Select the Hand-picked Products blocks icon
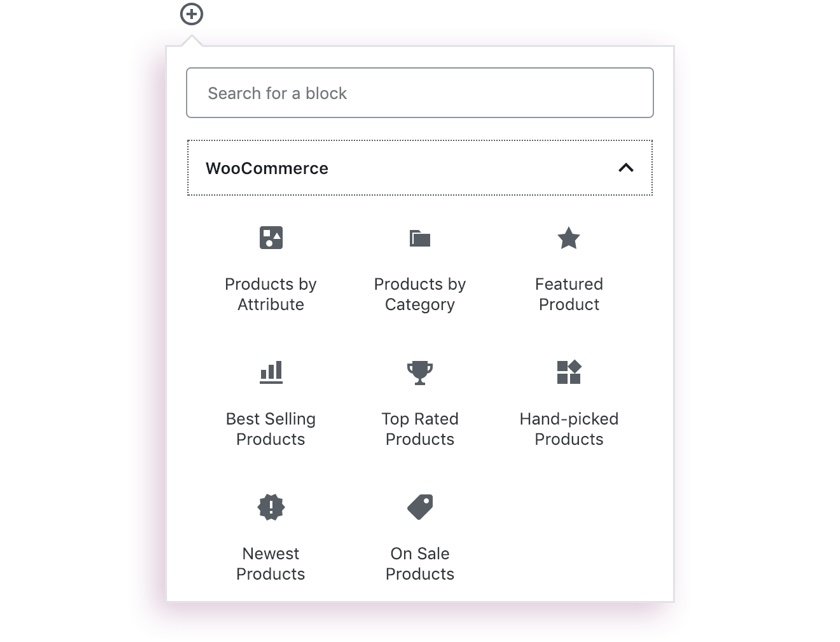 568,372
